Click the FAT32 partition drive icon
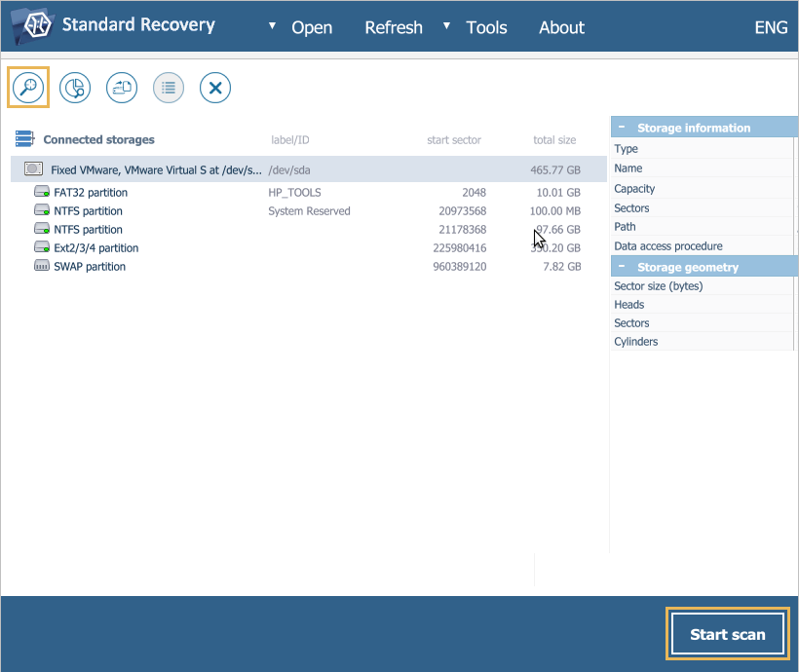 [x=42, y=192]
